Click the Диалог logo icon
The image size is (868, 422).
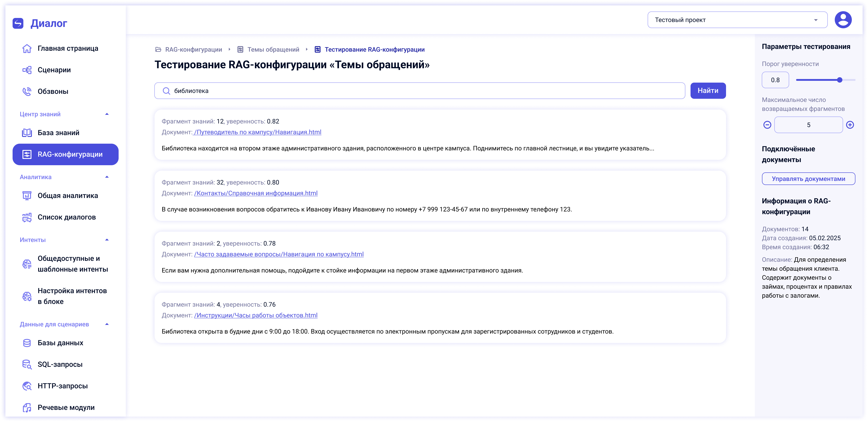coord(18,23)
